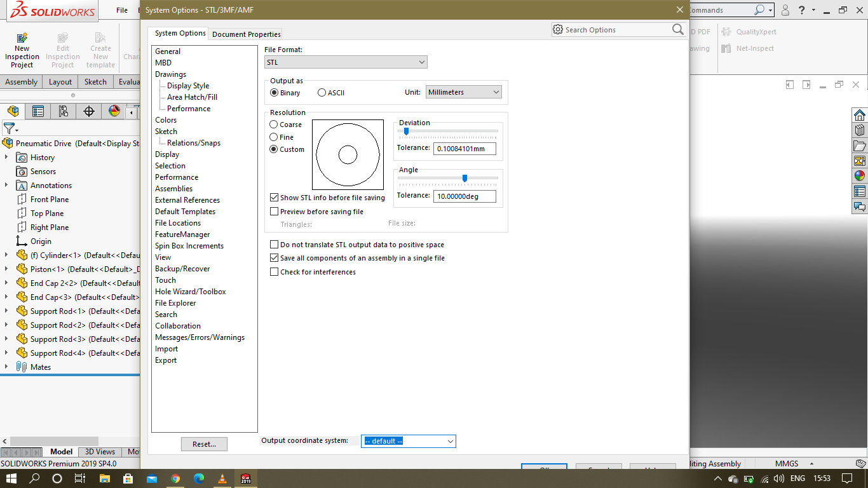868x488 pixels.
Task: Select ASCII output option
Action: click(x=322, y=93)
